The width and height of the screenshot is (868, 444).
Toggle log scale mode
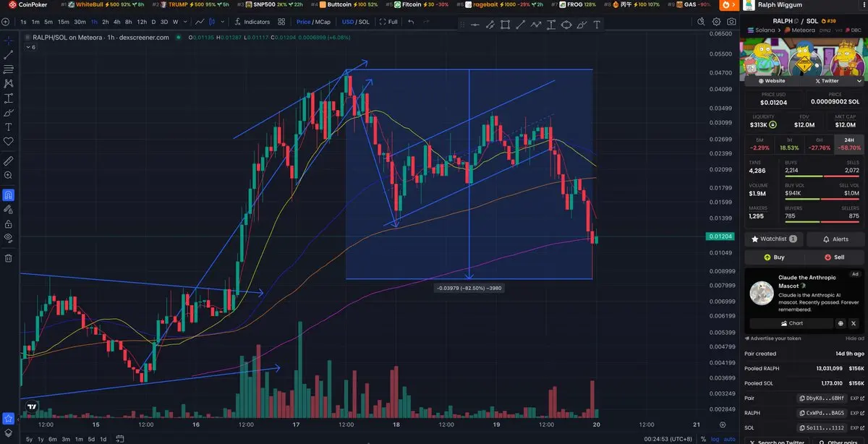tap(715, 439)
